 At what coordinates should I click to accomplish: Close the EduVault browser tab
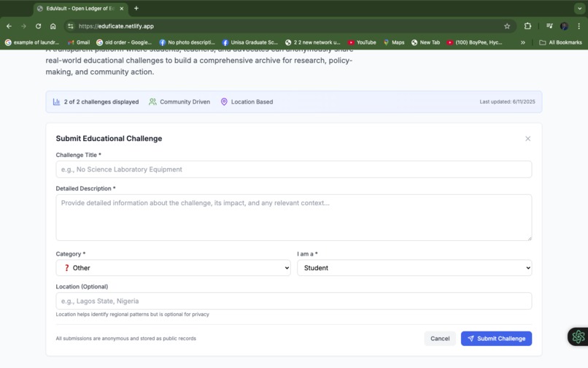click(x=122, y=8)
